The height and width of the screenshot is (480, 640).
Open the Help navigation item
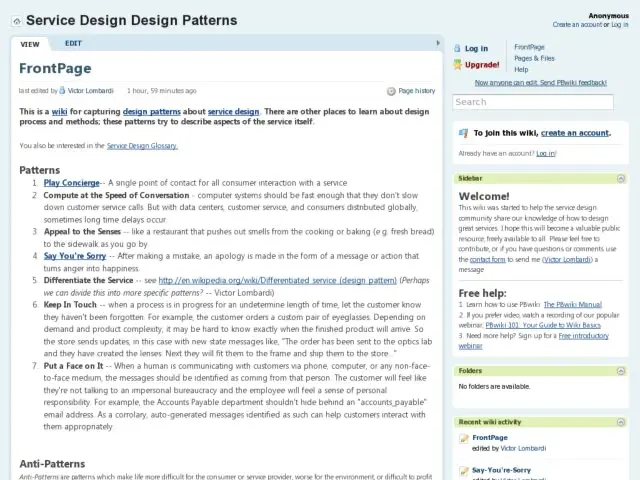click(x=521, y=70)
